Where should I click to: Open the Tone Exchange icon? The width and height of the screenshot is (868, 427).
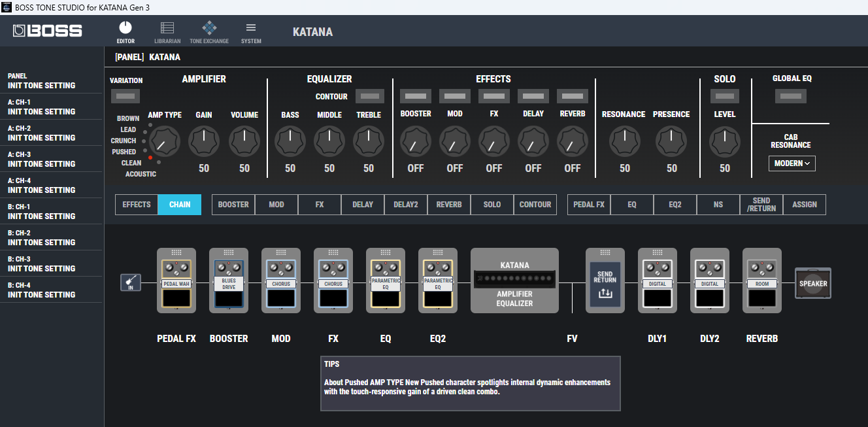click(209, 32)
